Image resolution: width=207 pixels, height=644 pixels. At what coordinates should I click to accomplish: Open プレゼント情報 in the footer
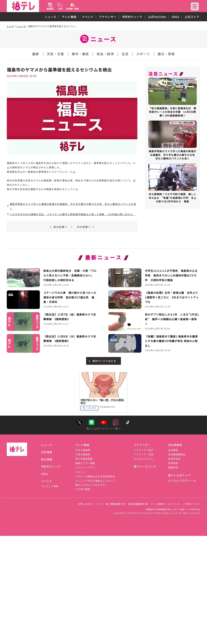pyautogui.click(x=50, y=486)
